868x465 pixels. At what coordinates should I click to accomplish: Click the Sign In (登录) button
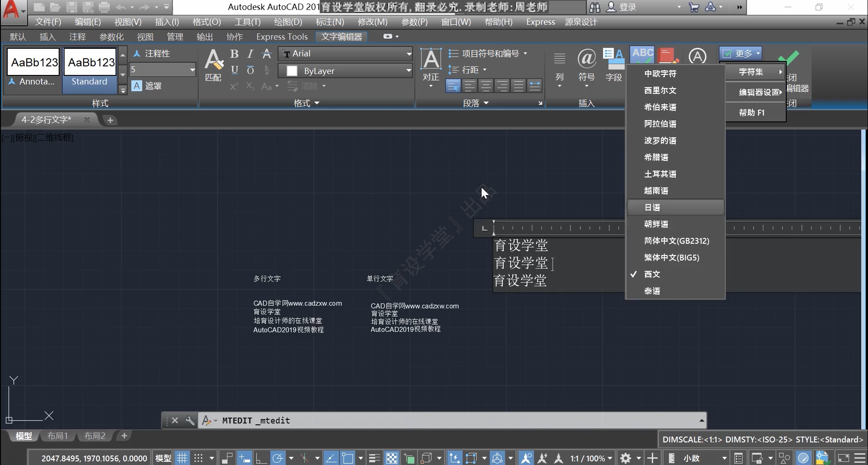[x=621, y=7]
